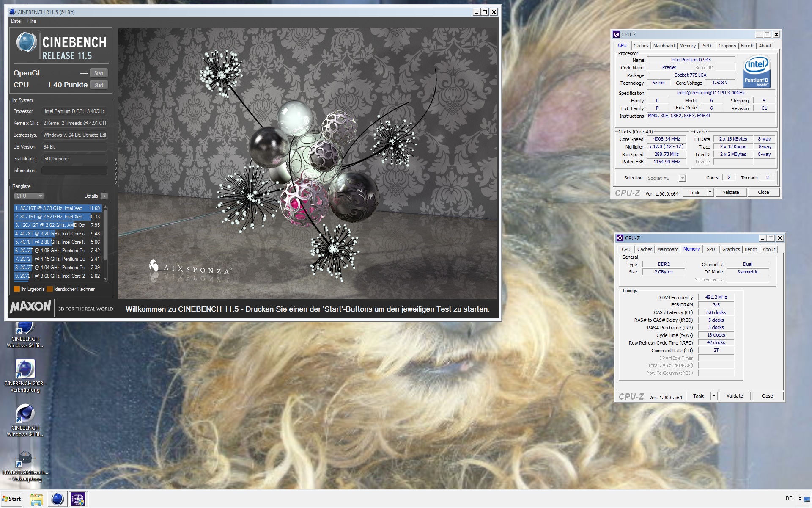Click the Intel Pentium D logo in CPU-Z
The image size is (812, 508).
[757, 72]
